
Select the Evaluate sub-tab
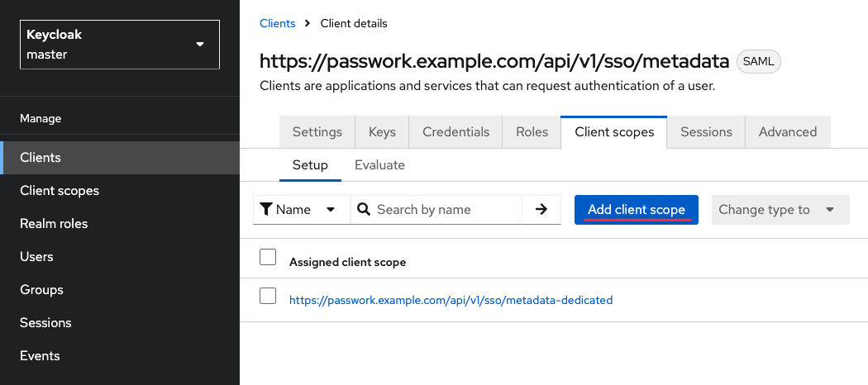pyautogui.click(x=379, y=165)
